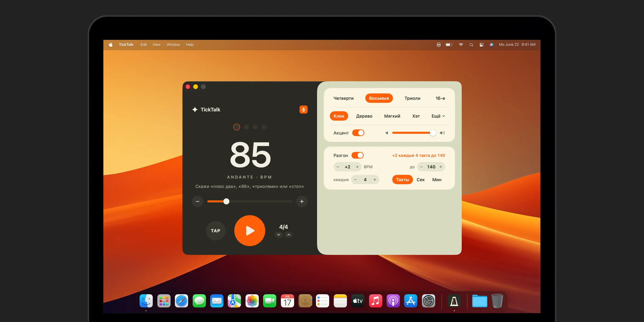Increase the +2 BPM increment
The height and width of the screenshot is (322, 644).
tap(357, 167)
